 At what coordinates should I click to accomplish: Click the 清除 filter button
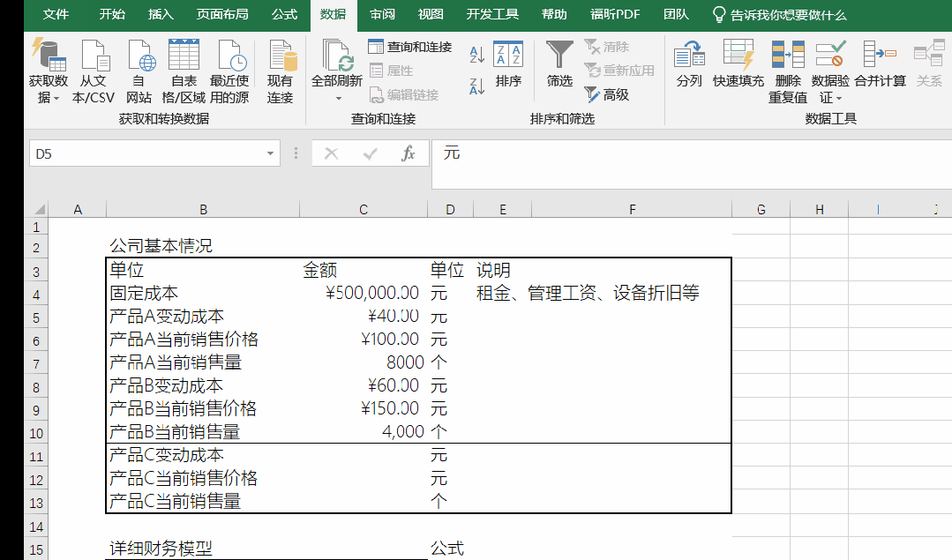point(606,47)
